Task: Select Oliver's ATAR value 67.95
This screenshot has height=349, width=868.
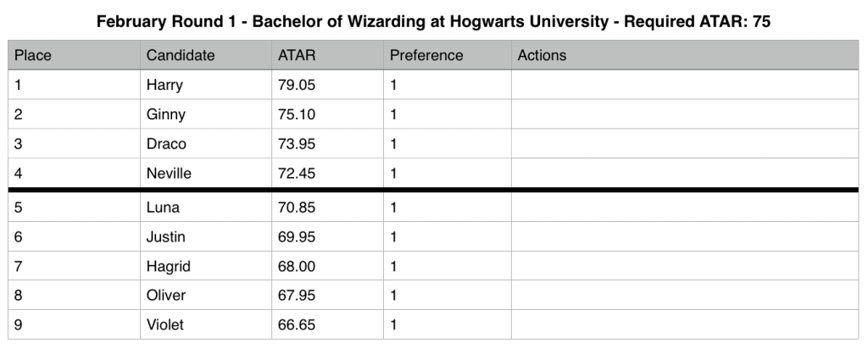Action: pyautogui.click(x=297, y=296)
